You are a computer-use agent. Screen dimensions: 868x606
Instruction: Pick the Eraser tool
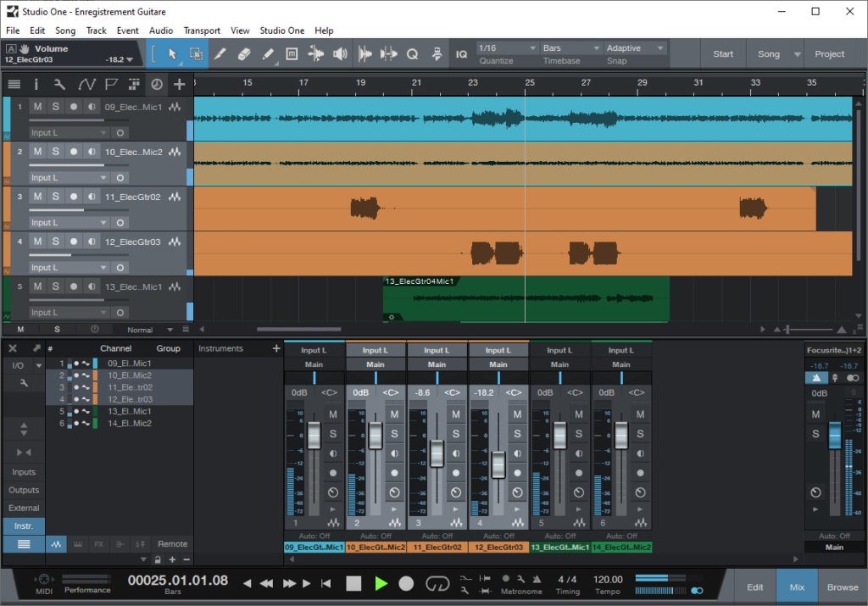243,53
